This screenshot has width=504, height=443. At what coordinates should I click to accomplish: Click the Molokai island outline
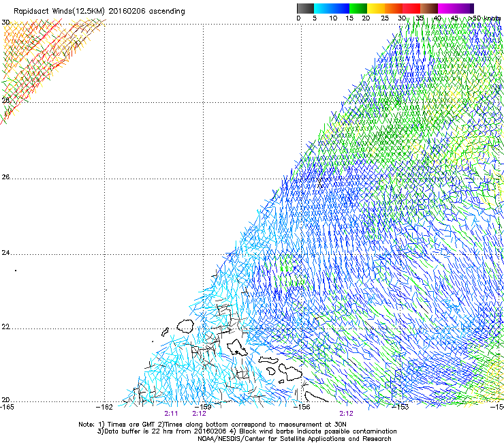tap(269, 361)
